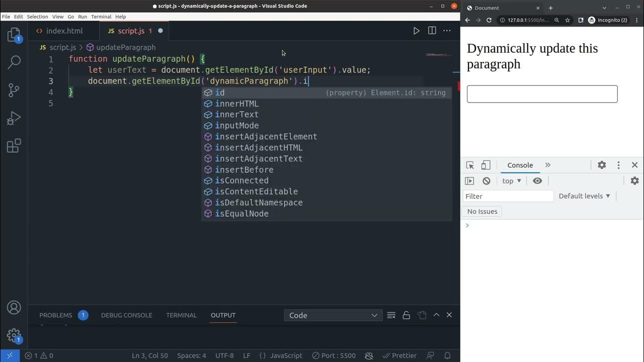The width and height of the screenshot is (644, 362).
Task: Run code with the play button
Action: [x=416, y=31]
